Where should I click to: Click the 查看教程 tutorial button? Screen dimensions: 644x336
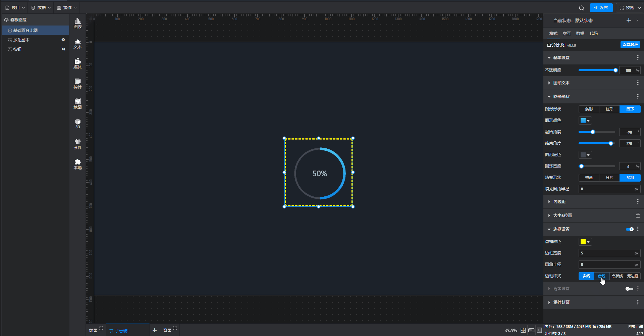click(630, 45)
